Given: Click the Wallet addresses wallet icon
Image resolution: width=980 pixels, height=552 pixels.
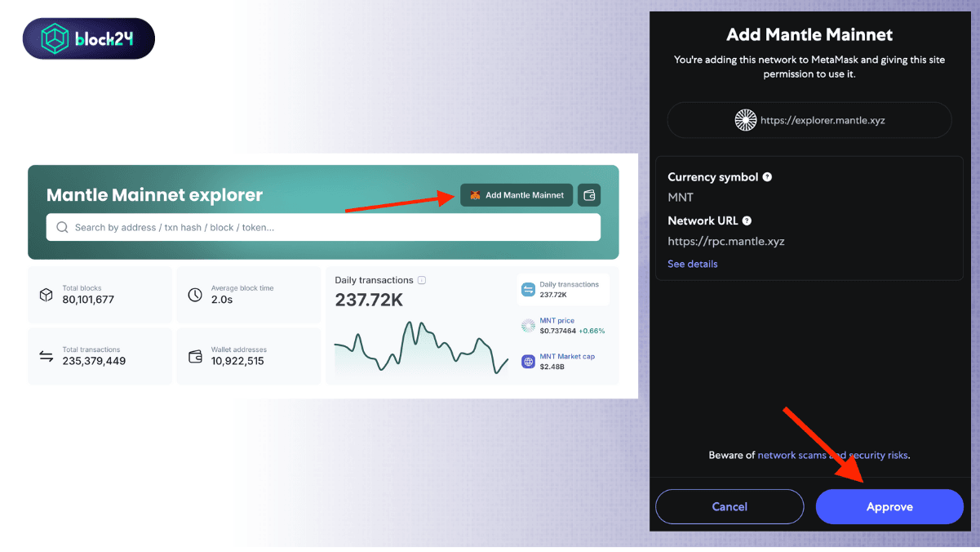Looking at the screenshot, I should click(x=195, y=356).
